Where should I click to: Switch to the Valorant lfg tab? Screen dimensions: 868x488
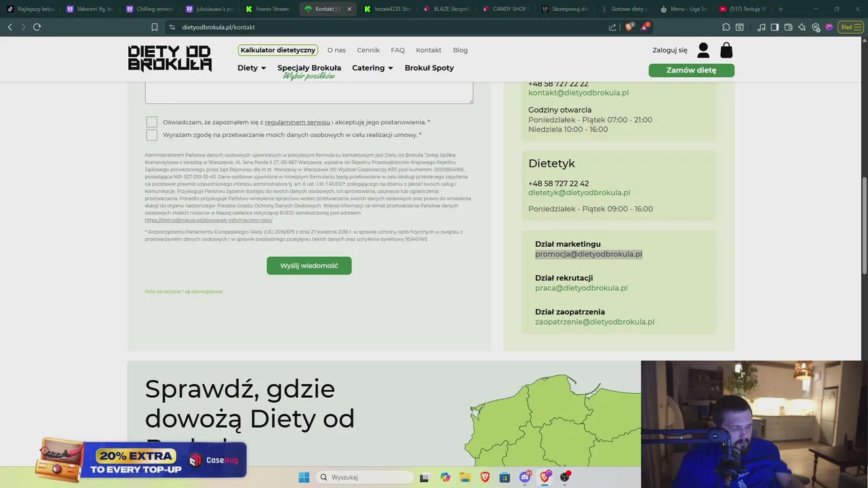[89, 9]
